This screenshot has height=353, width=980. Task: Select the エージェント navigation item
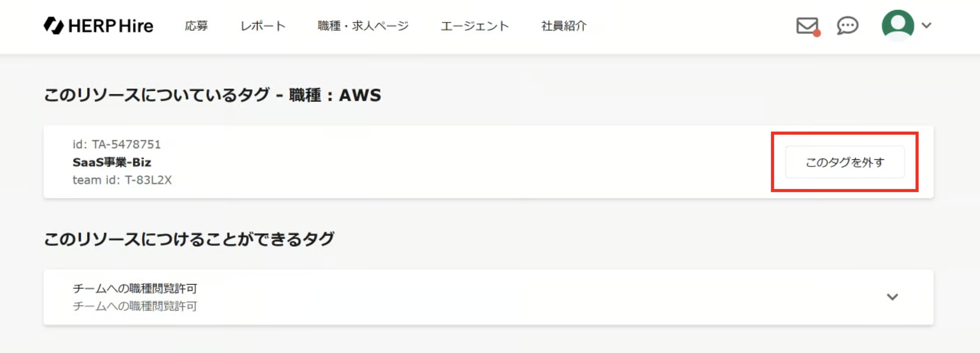475,26
